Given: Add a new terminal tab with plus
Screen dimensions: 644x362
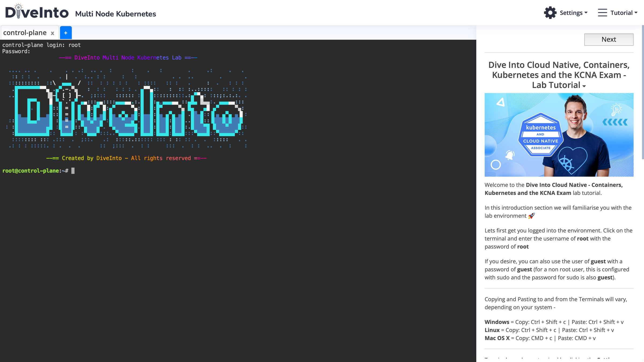Looking at the screenshot, I should tap(66, 33).
